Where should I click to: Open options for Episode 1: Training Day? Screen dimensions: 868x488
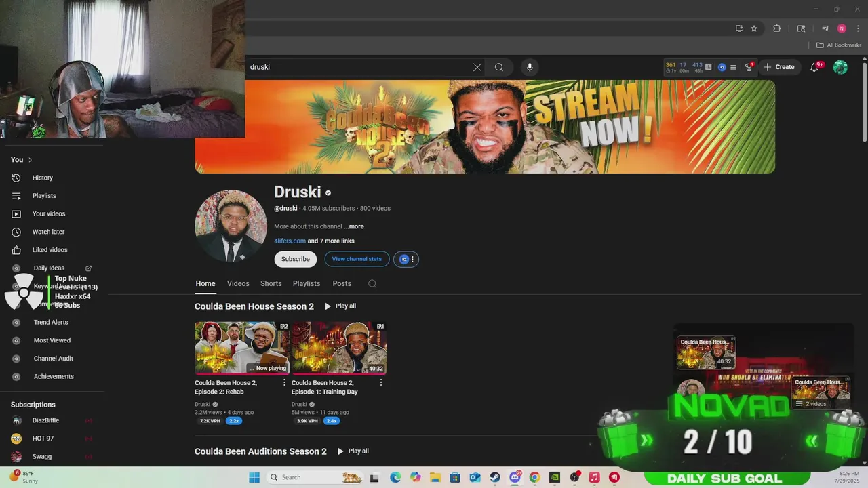381,382
